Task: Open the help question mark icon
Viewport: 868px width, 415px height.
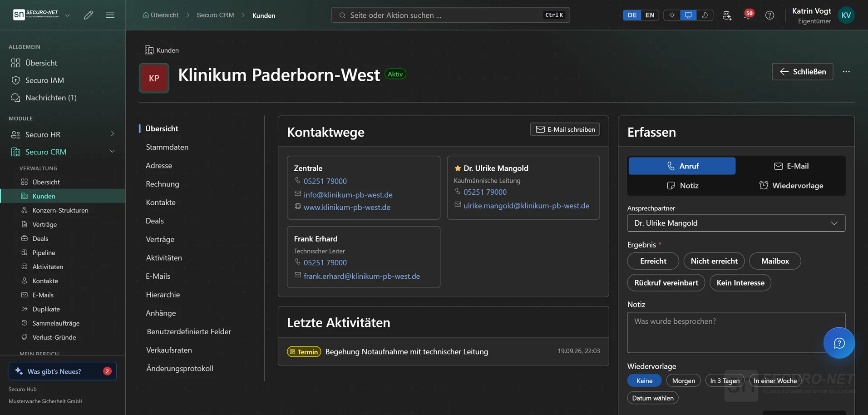Action: 769,15
